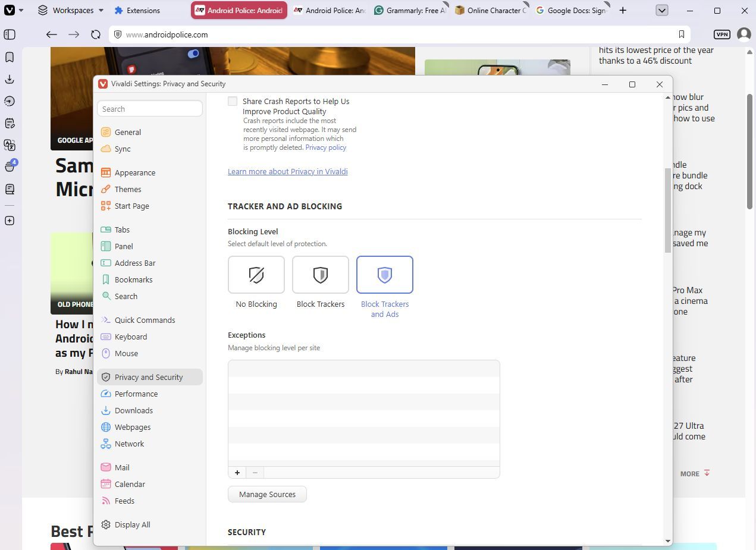The image size is (756, 550).
Task: Open Quick Commands settings category
Action: [x=150, y=320]
